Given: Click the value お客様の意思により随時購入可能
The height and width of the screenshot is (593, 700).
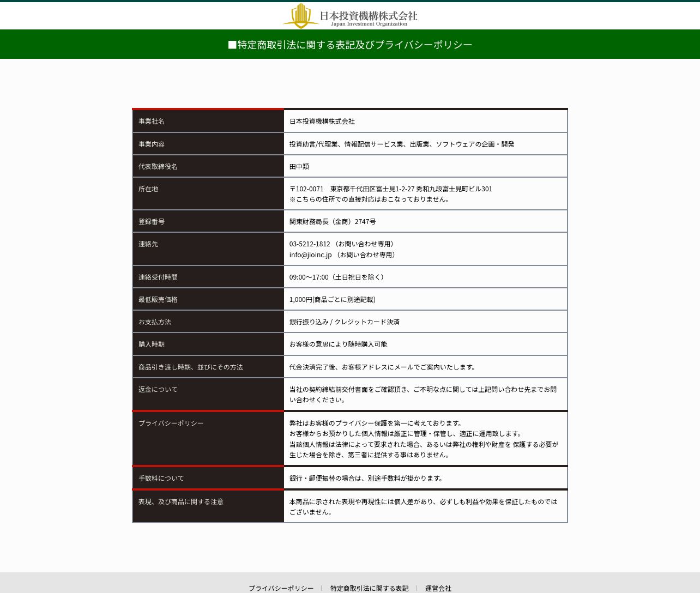Looking at the screenshot, I should point(339,344).
